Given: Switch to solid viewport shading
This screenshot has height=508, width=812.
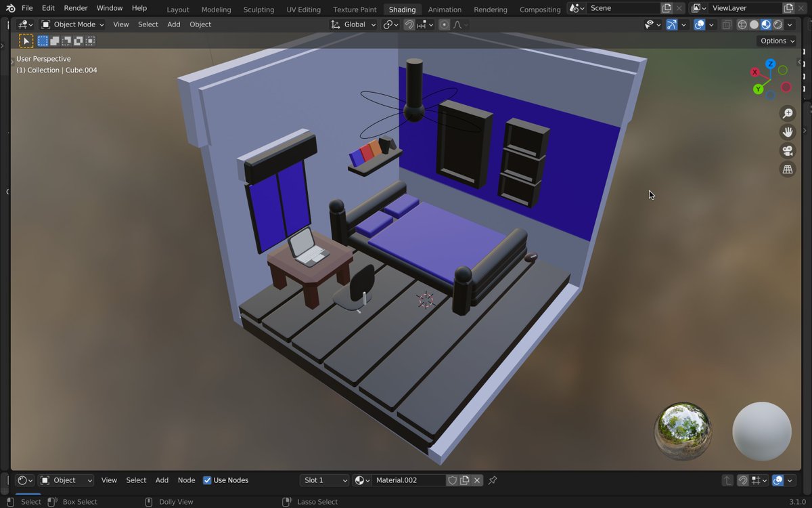Looking at the screenshot, I should click(754, 24).
